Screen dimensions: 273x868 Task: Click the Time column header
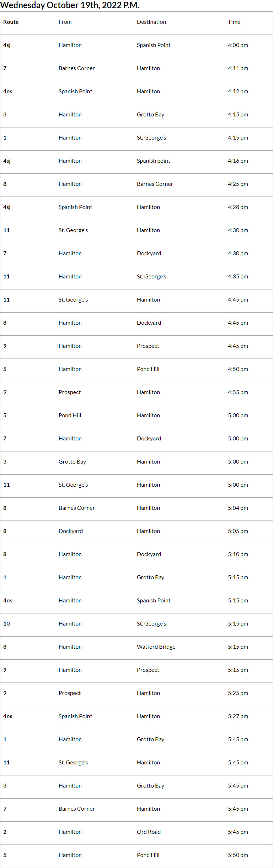tap(234, 22)
